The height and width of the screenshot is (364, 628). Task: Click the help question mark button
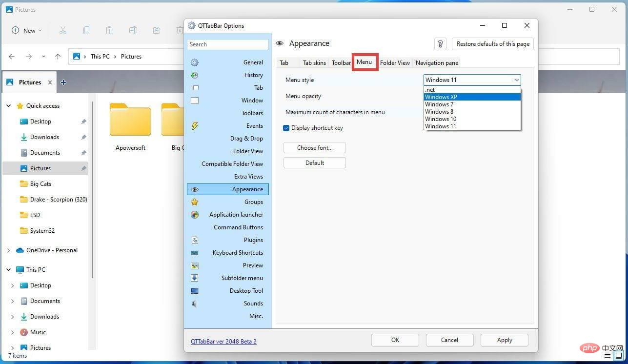(441, 44)
